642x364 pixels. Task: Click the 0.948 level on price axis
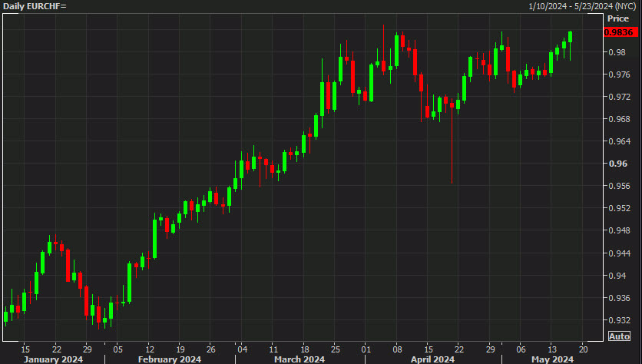(618, 230)
